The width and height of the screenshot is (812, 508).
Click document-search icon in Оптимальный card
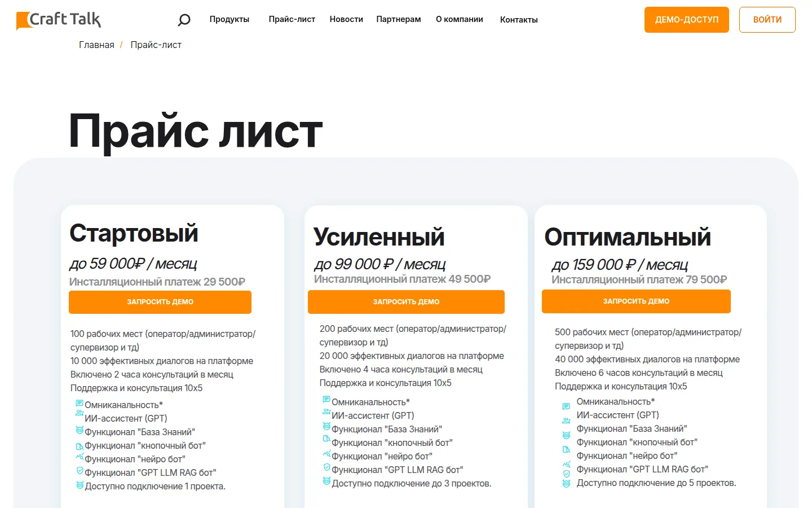pos(566,450)
